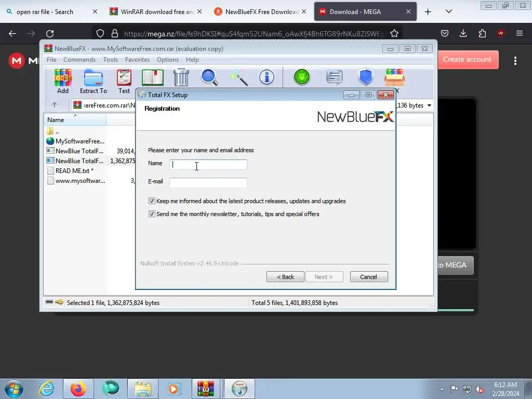532x399 pixels.
Task: Launch Internet Explorer from taskbar
Action: click(46, 389)
